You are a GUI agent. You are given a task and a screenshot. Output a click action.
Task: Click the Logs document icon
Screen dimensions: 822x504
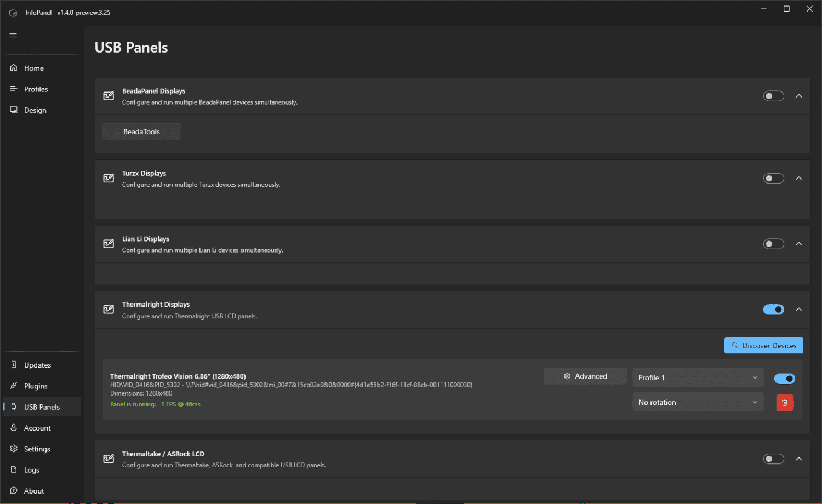coord(14,470)
